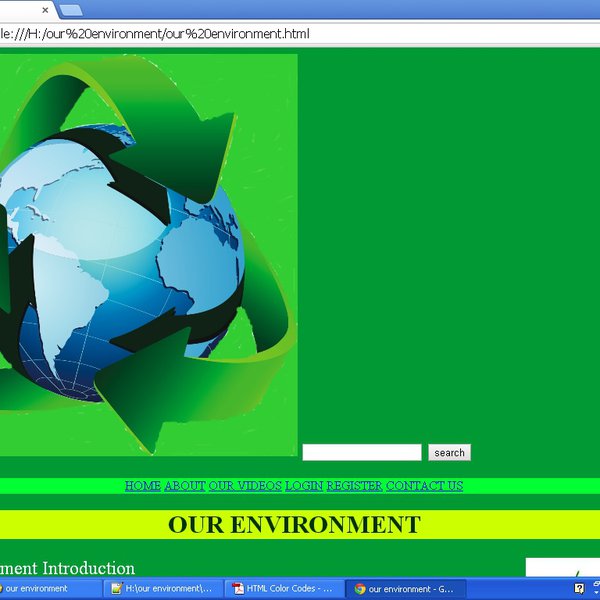The width and height of the screenshot is (600, 600).
Task: Open the LOGIN link
Action: pyautogui.click(x=304, y=486)
